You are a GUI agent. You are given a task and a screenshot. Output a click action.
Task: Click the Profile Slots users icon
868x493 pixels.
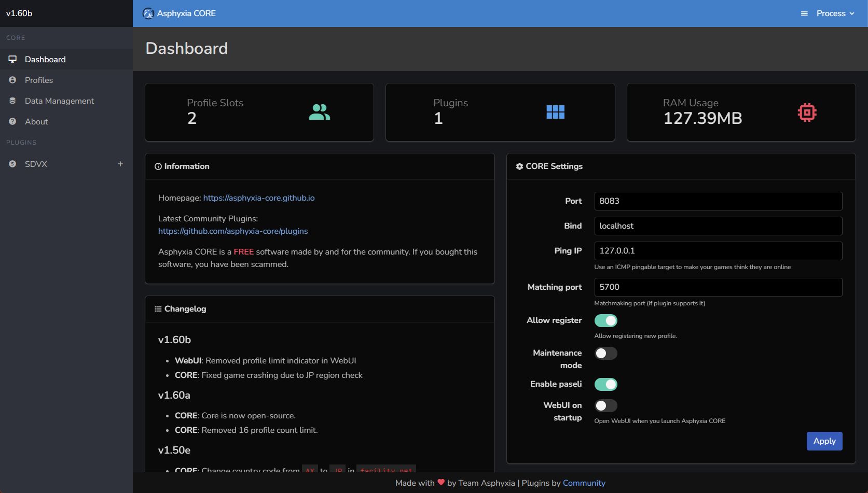[x=319, y=112]
